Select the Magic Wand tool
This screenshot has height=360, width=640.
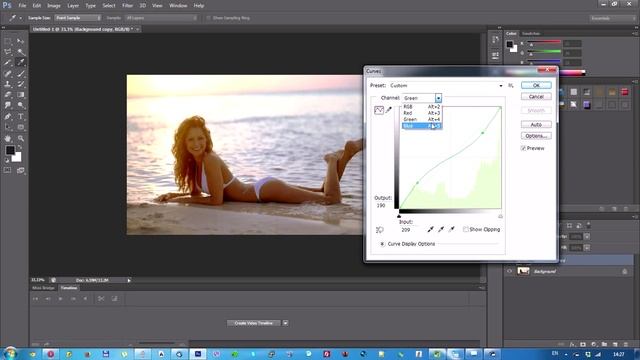(20, 52)
